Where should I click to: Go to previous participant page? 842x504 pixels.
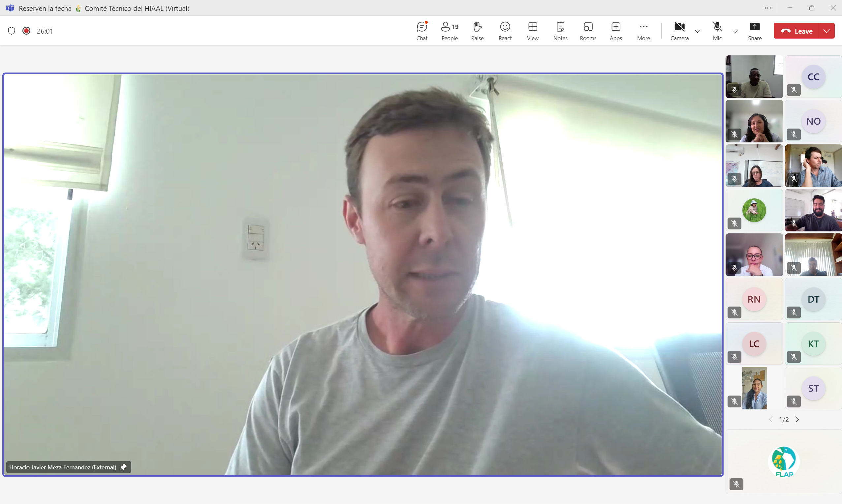(x=771, y=419)
